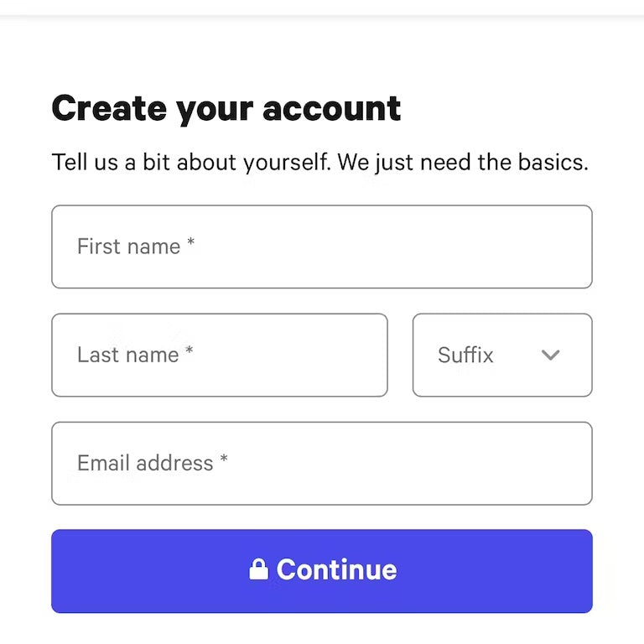Image resolution: width=644 pixels, height=644 pixels.
Task: Click the word Continue on blue button
Action: click(336, 569)
